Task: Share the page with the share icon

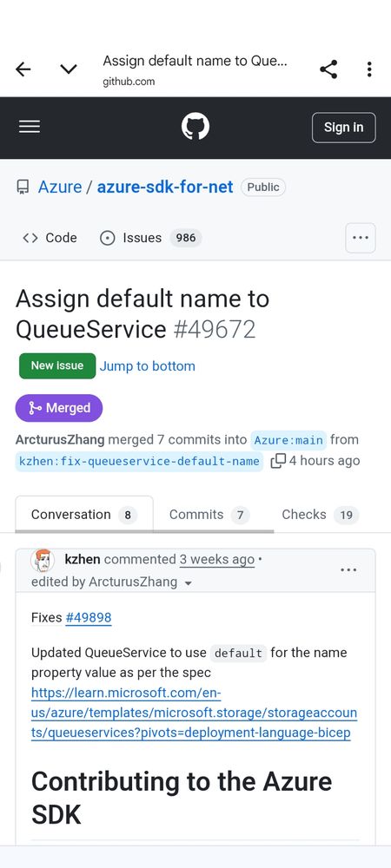Action: tap(328, 69)
